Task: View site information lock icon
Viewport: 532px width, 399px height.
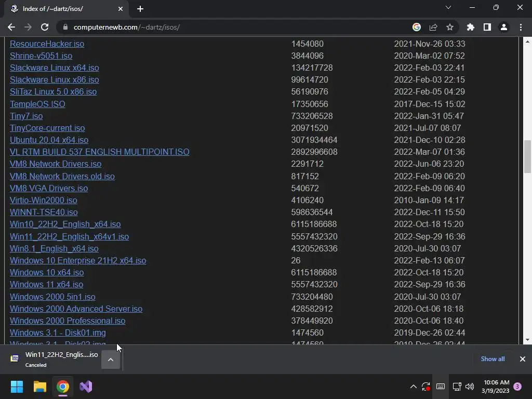Action: coord(65,27)
